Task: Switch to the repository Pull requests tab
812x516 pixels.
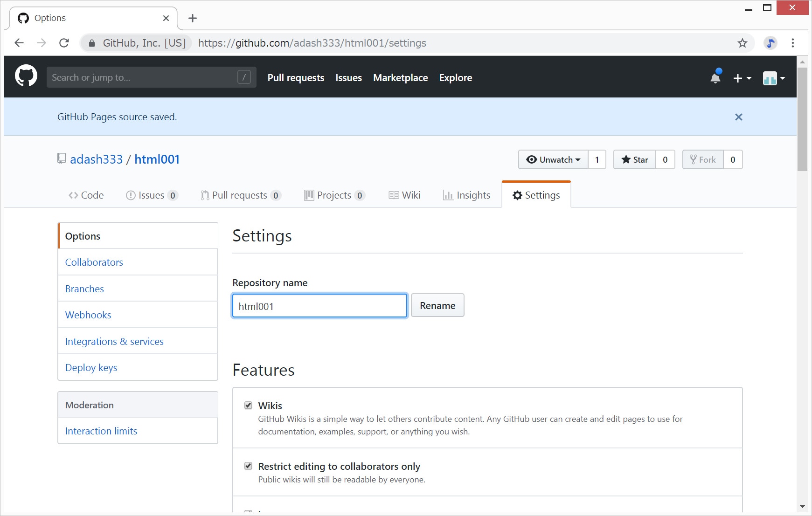Action: point(241,195)
